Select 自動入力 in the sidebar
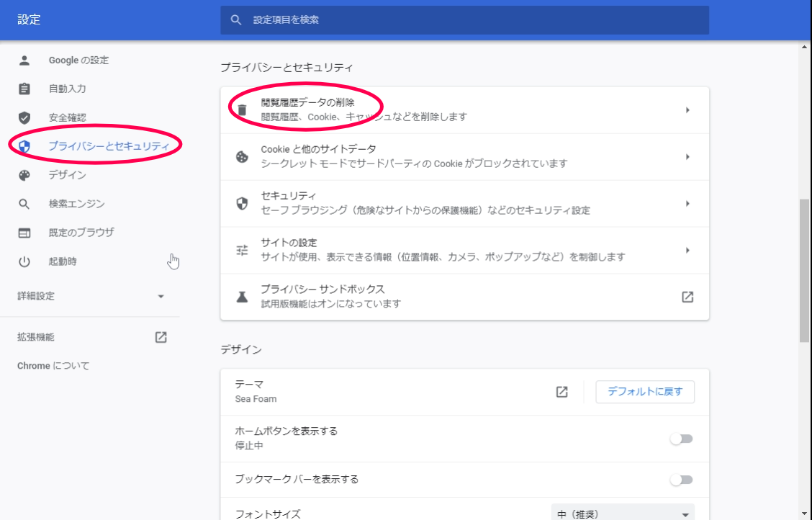Viewport: 812px width, 520px height. pos(67,89)
